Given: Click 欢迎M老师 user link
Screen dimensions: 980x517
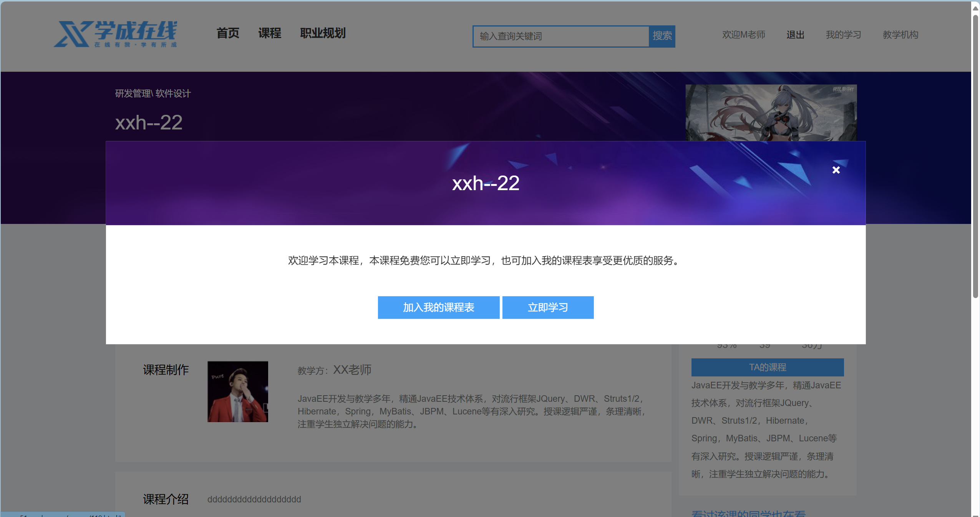Looking at the screenshot, I should [743, 35].
